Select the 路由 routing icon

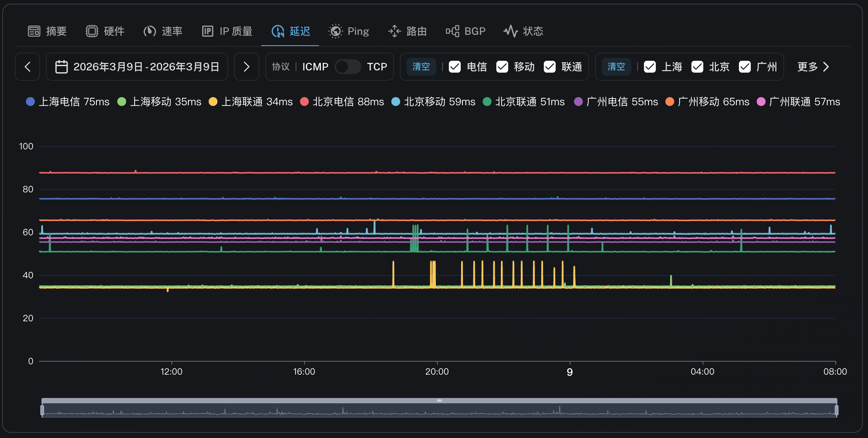tap(394, 31)
